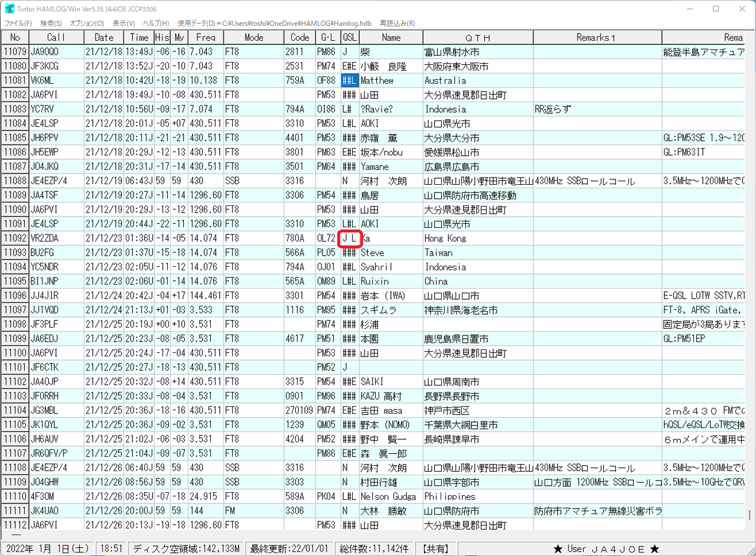Click QTH cell China
Image resolution: width=756 pixels, height=556 pixels.
point(436,282)
